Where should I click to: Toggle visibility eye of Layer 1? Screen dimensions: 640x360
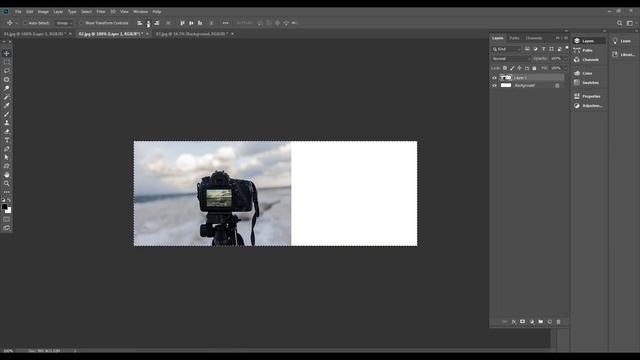494,78
